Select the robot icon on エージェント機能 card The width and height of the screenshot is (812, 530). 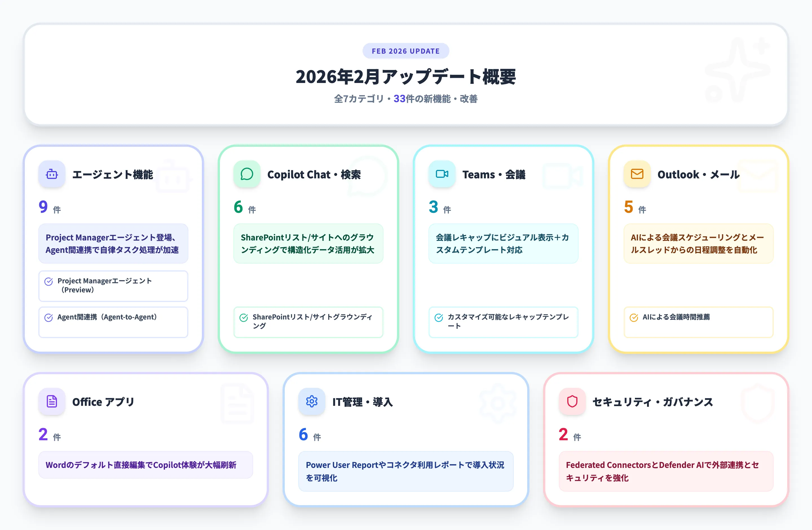click(52, 174)
